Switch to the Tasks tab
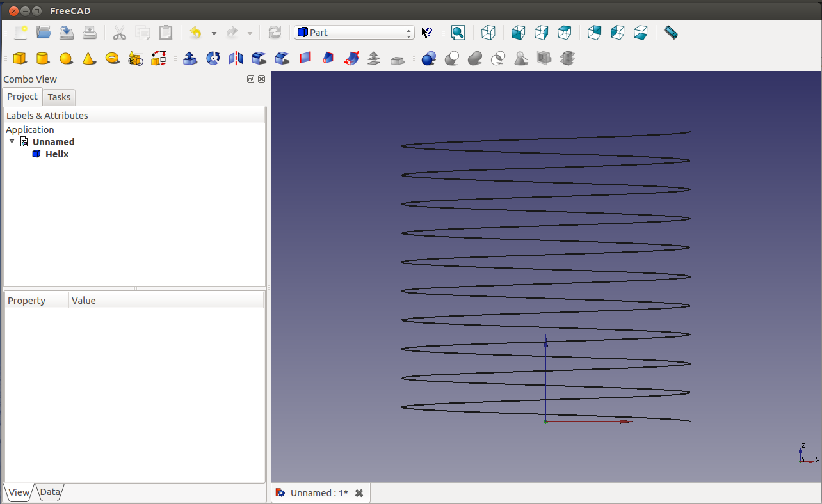This screenshot has height=504, width=822. pos(59,97)
